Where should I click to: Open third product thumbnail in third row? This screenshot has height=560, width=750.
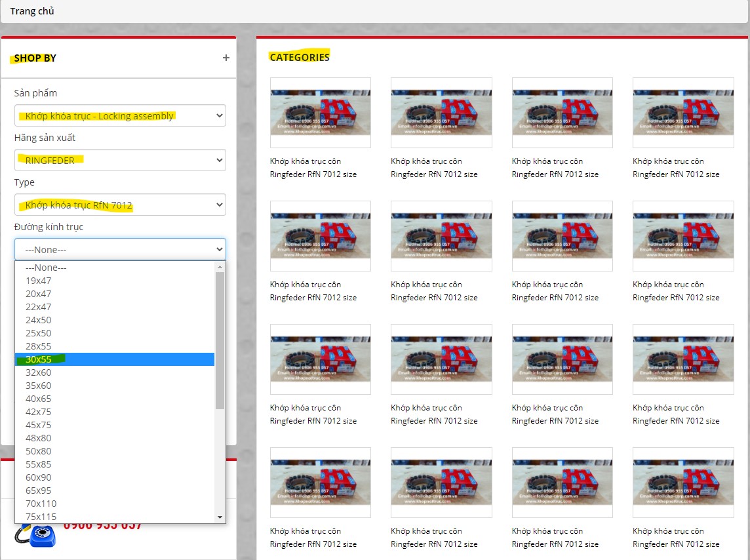point(562,359)
